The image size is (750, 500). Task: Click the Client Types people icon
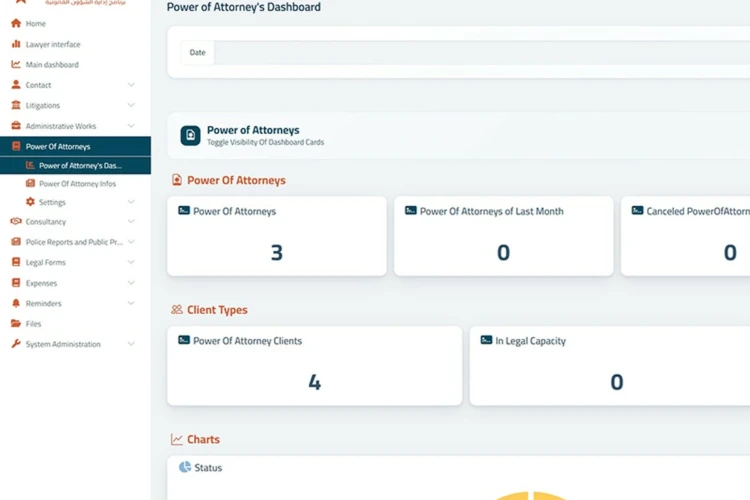point(177,310)
